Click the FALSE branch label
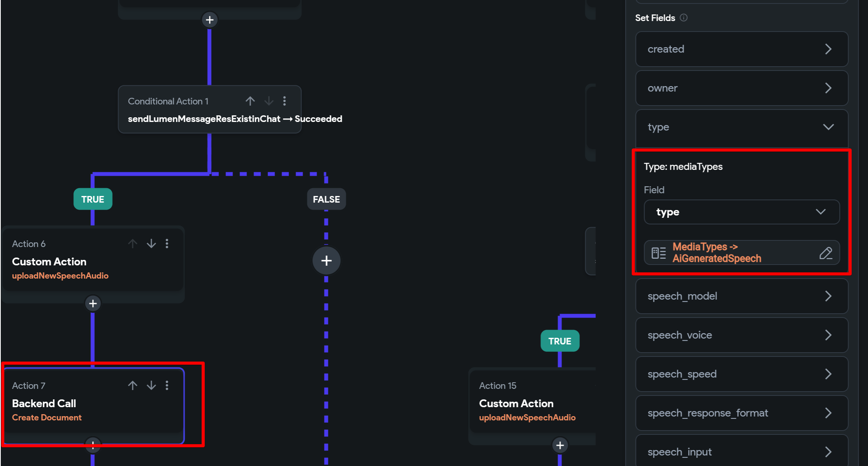 point(326,199)
